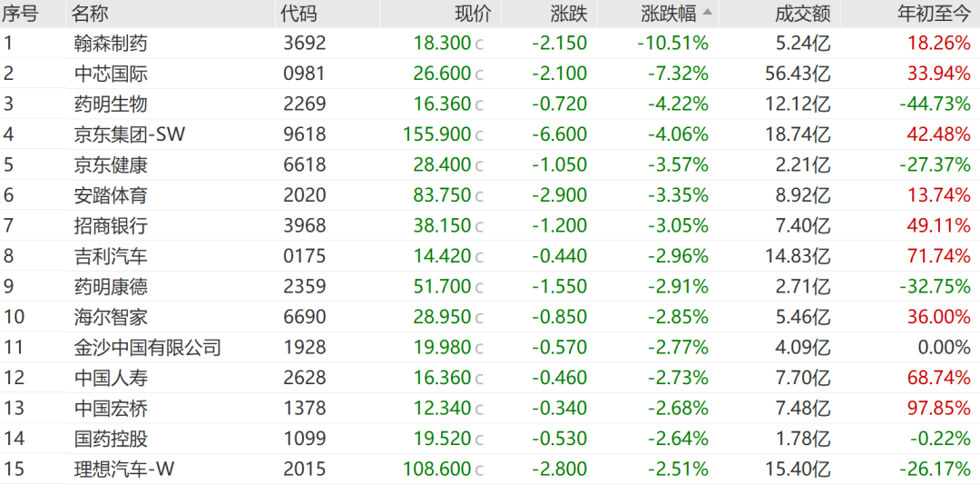This screenshot has width=980, height=485.
Task: Click the 代码 column header
Action: click(x=299, y=13)
